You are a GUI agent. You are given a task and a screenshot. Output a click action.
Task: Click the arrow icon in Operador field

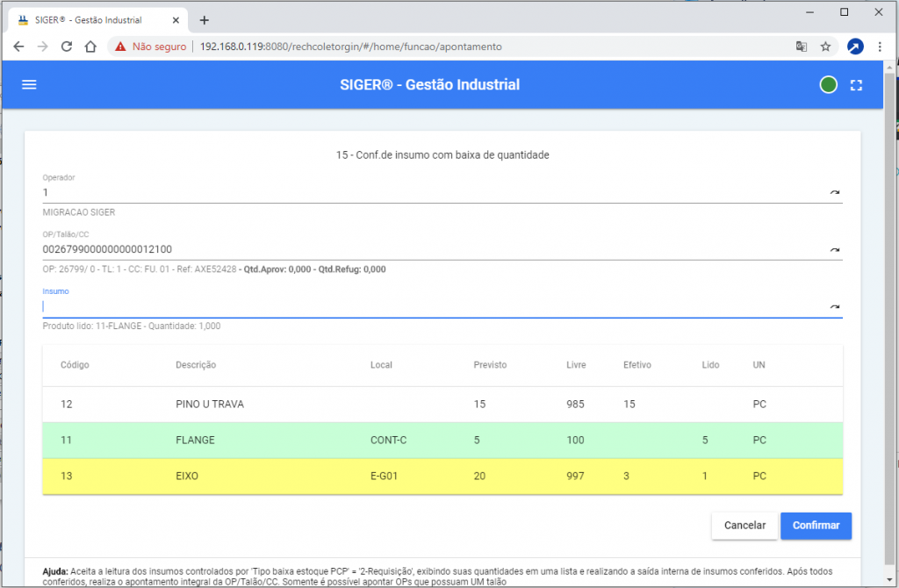[834, 192]
